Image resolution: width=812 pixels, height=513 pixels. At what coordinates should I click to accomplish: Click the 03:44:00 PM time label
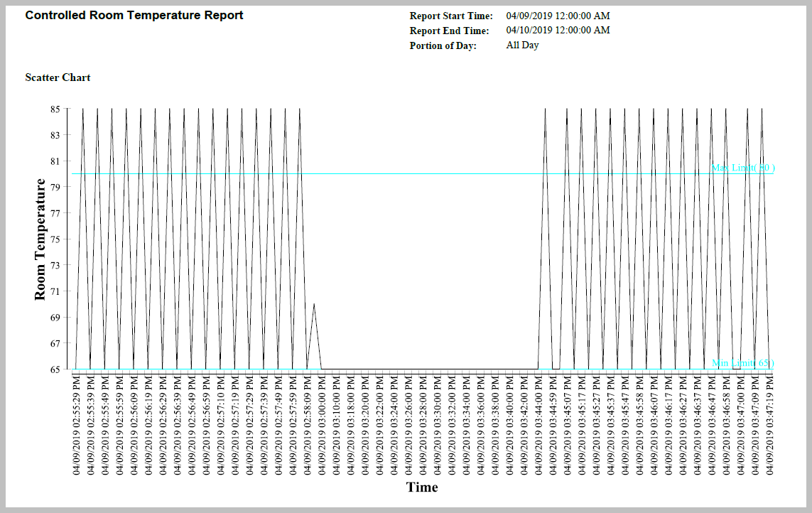tap(538, 426)
